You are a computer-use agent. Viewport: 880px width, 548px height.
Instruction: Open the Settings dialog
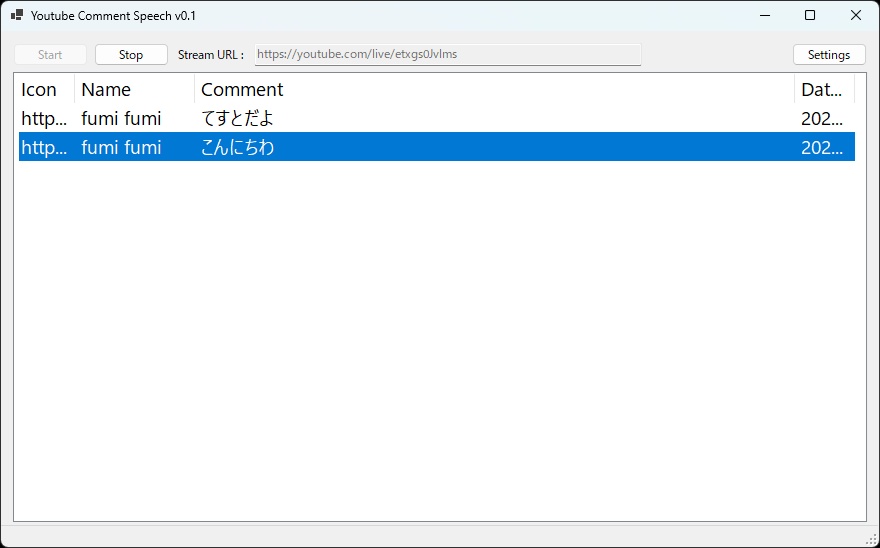coord(829,54)
